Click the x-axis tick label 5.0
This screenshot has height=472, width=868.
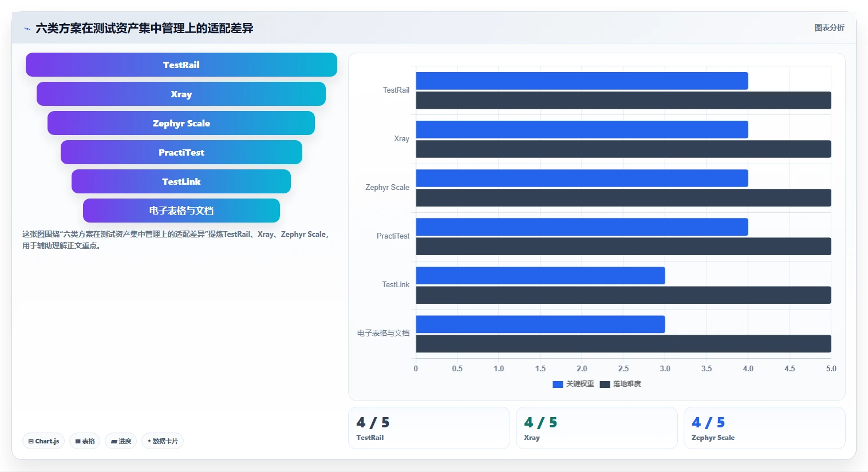tap(831, 368)
